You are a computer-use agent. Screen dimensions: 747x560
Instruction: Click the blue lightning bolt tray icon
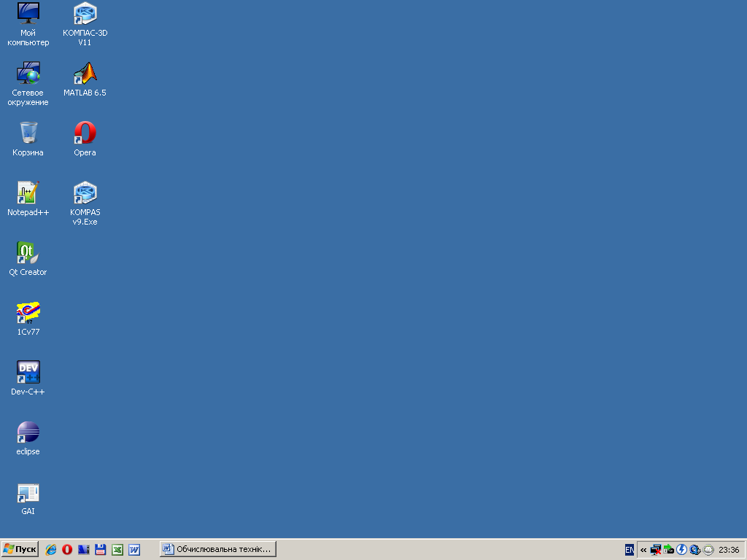682,550
